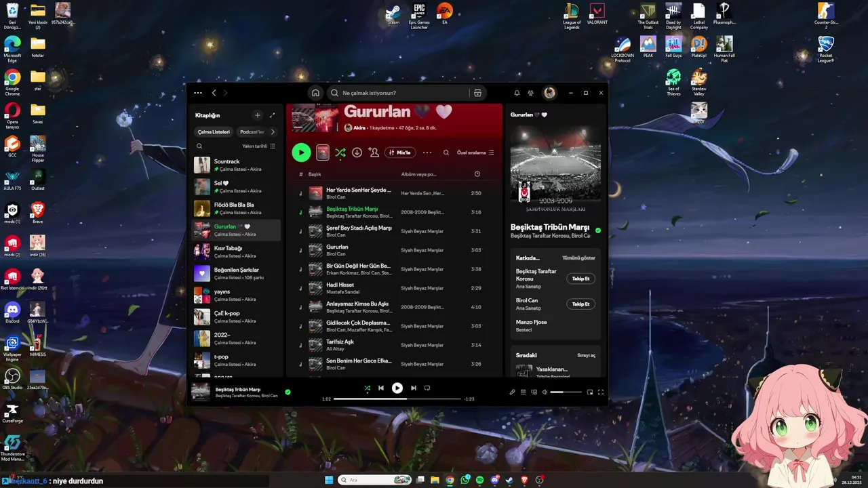Open Akira profile link under playlist title
This screenshot has height=488, width=868.
tap(359, 127)
